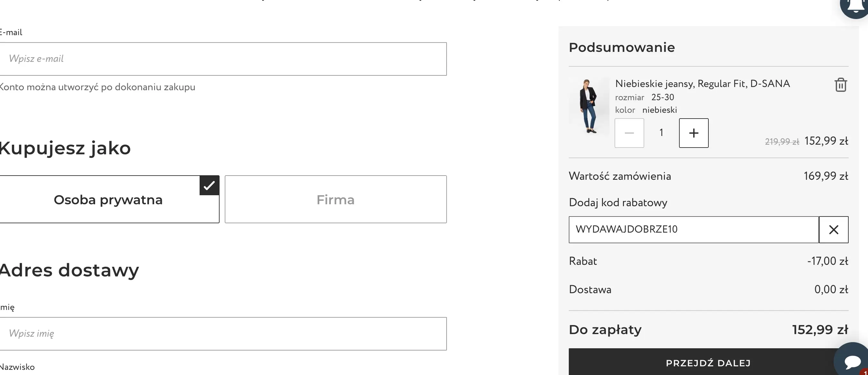The height and width of the screenshot is (375, 868).
Task: Open the jeans product thumbnail
Action: tap(589, 106)
